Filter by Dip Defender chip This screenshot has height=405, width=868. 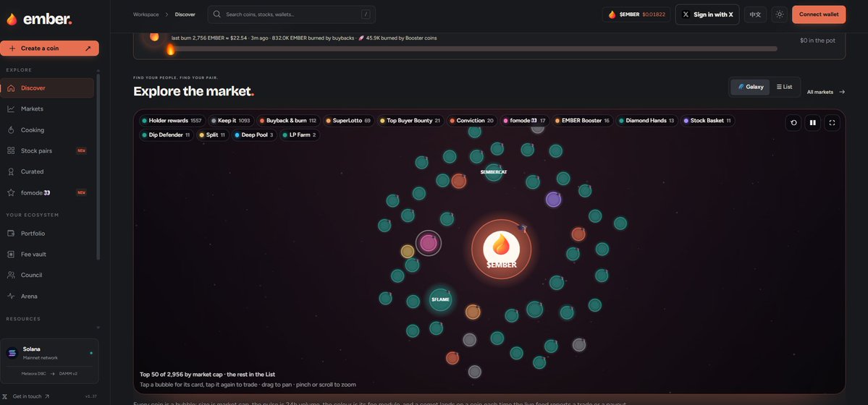click(166, 135)
